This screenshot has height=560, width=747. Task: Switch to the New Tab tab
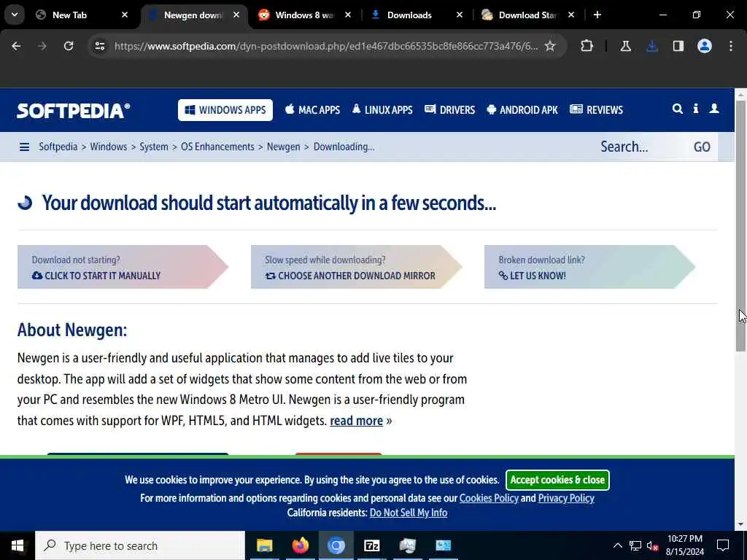point(82,15)
